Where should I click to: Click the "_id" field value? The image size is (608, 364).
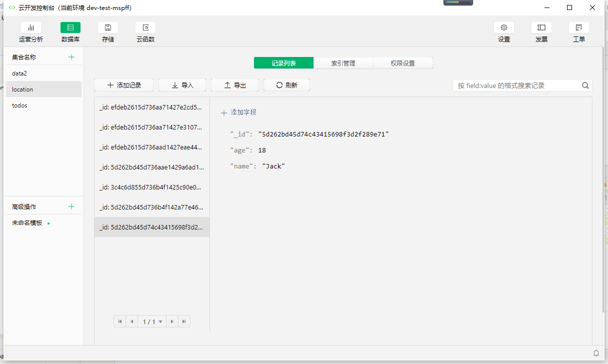tap(323, 134)
